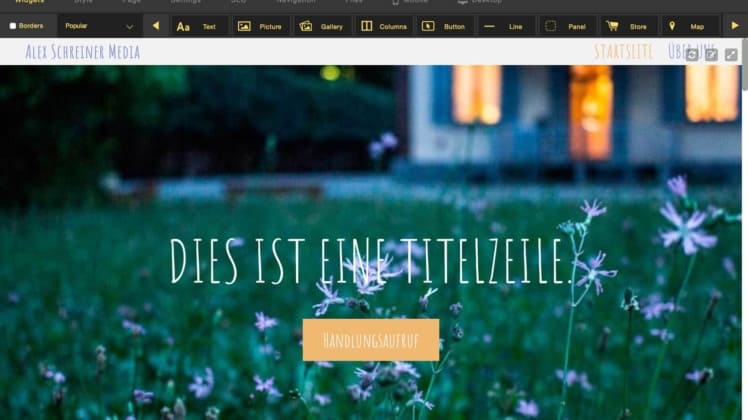748x420 pixels.
Task: Click the expand arrows icon in header overlay
Action: [731, 55]
